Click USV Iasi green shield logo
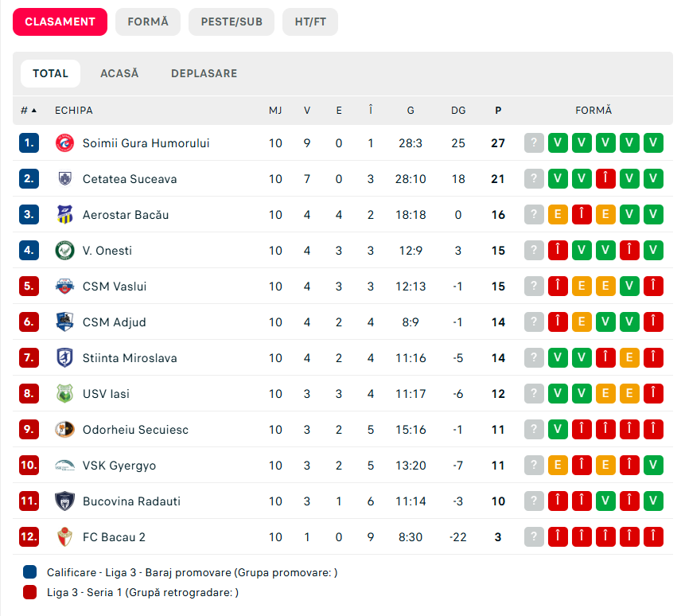Image resolution: width=681 pixels, height=616 pixels. pyautogui.click(x=64, y=394)
